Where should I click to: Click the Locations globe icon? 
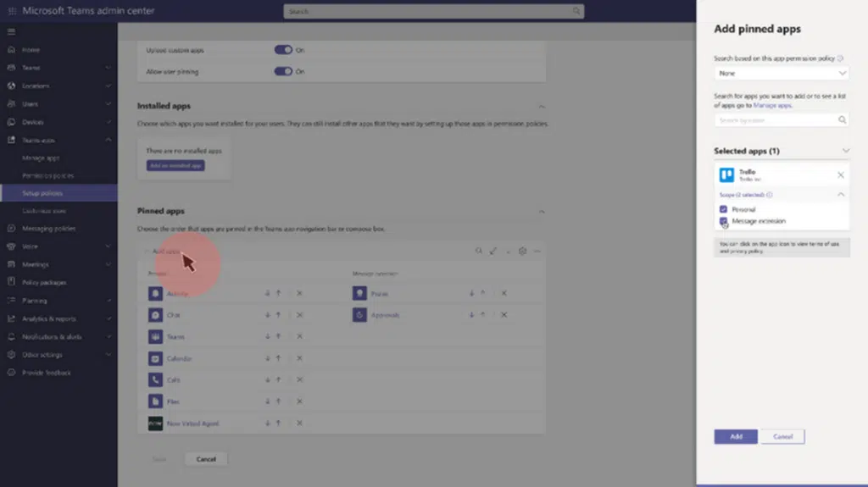pos(11,86)
